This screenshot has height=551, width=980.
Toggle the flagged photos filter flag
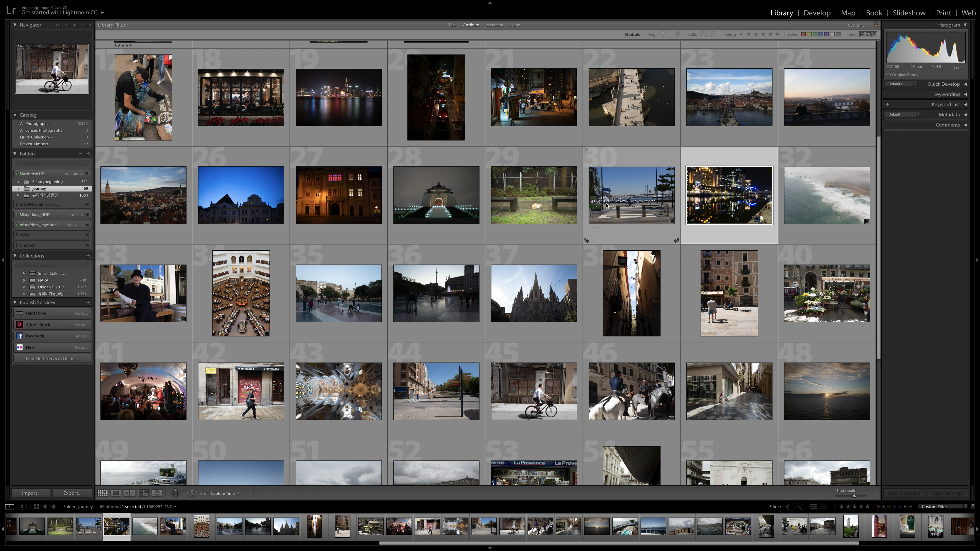[662, 34]
